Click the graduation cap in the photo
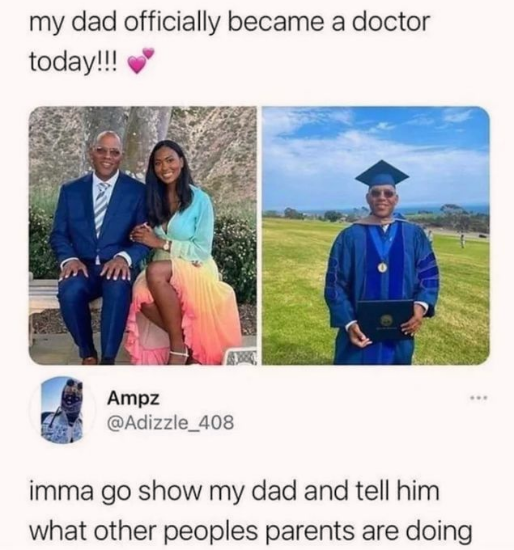 click(382, 175)
